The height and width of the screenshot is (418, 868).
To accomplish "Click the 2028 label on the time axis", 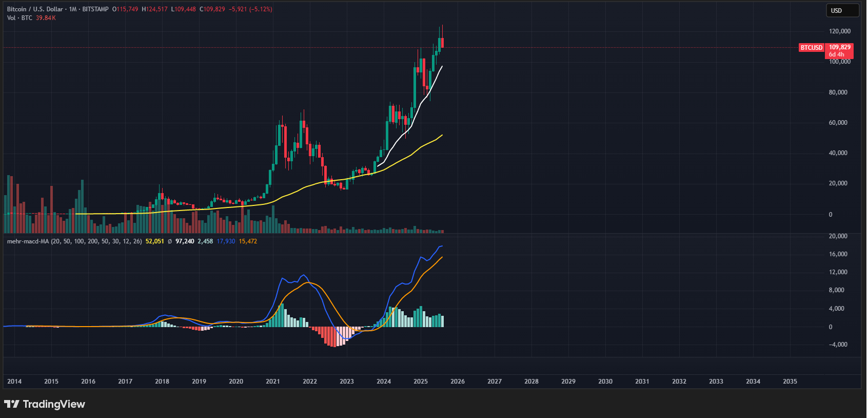I will click(531, 382).
